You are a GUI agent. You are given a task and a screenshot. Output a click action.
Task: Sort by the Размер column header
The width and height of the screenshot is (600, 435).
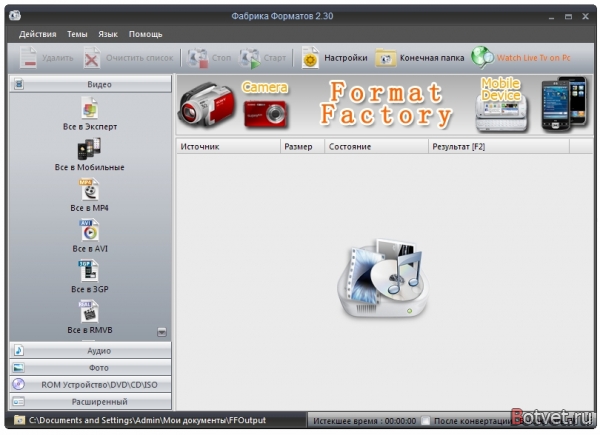(302, 147)
